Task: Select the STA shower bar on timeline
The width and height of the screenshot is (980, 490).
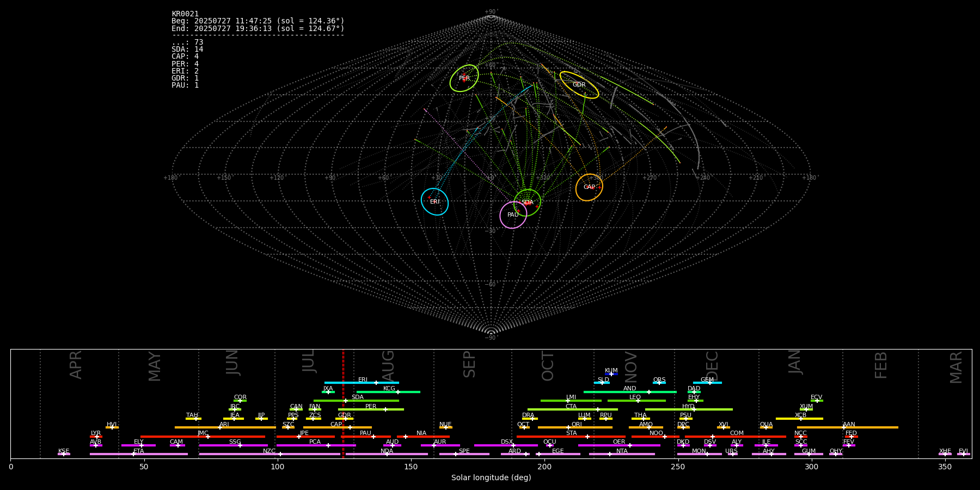Action: pos(571,437)
